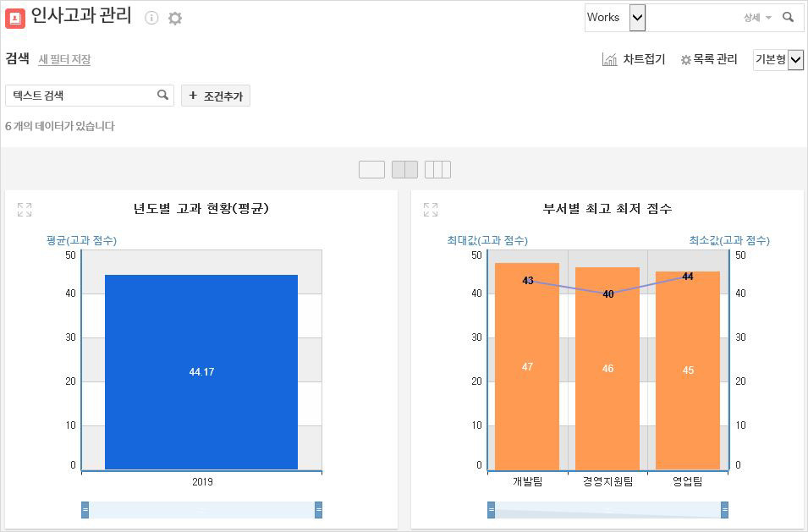Expand the 상세 search options

757,18
